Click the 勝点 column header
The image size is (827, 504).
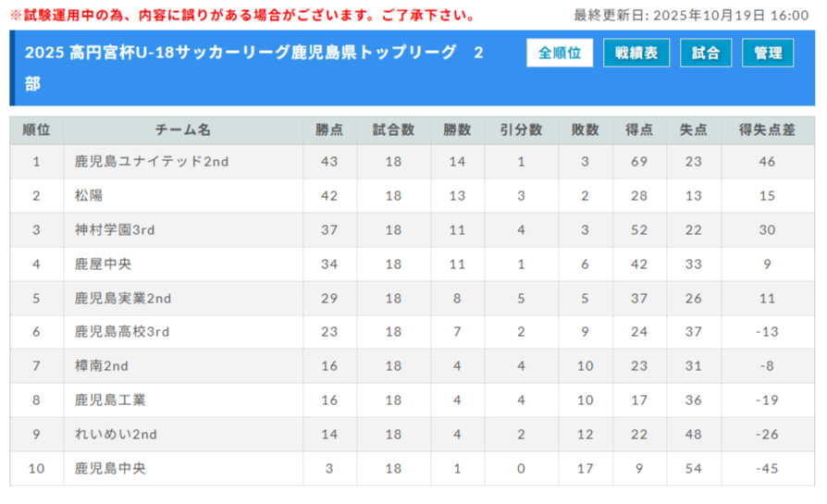pos(329,130)
